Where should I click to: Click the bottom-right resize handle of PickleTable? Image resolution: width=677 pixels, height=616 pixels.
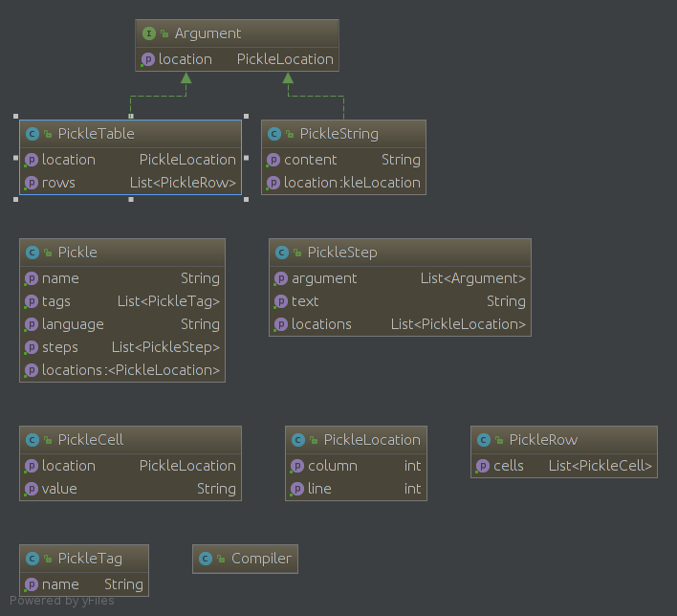pyautogui.click(x=246, y=199)
